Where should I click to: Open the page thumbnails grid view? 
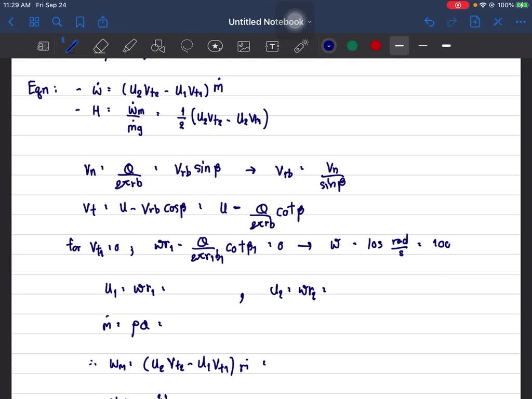pos(34,22)
